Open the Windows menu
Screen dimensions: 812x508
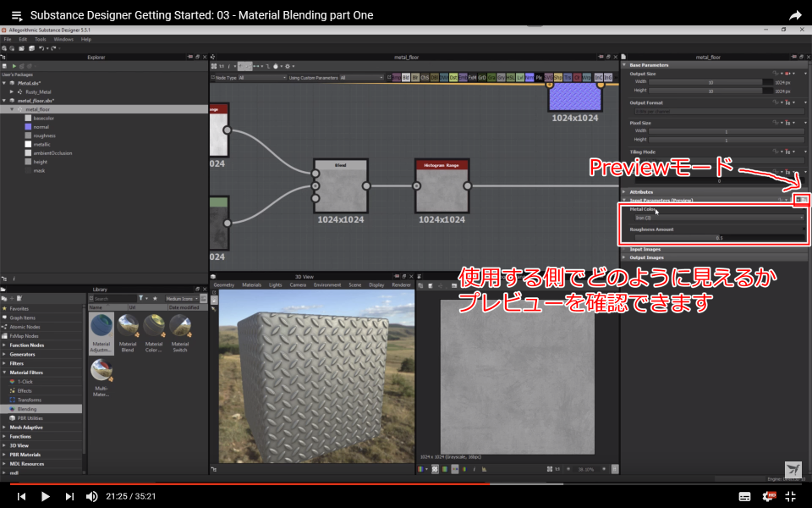[x=63, y=40]
